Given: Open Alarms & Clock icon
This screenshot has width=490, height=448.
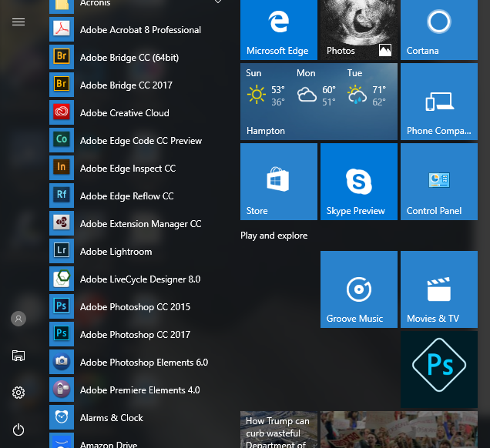Looking at the screenshot, I should [x=62, y=417].
